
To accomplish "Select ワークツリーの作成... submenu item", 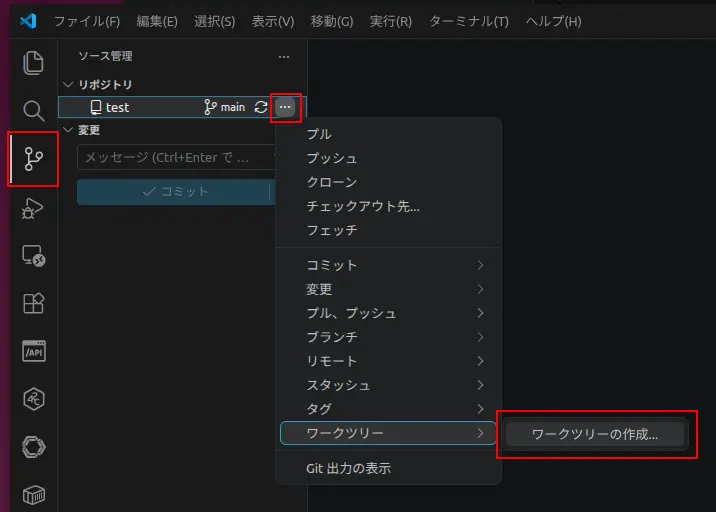I will pyautogui.click(x=595, y=434).
